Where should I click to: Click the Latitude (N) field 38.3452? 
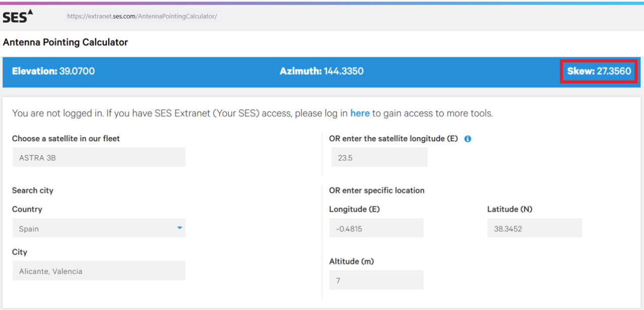(534, 228)
